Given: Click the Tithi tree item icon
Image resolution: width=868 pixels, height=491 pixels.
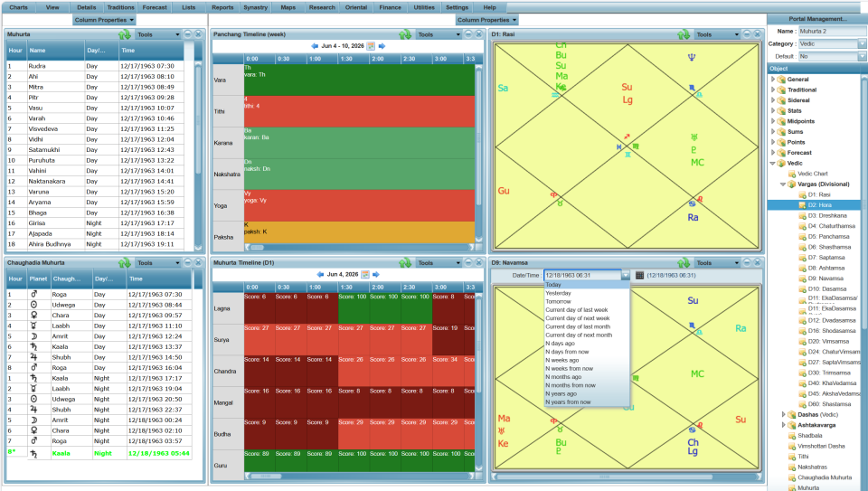Looking at the screenshot, I should (x=792, y=457).
